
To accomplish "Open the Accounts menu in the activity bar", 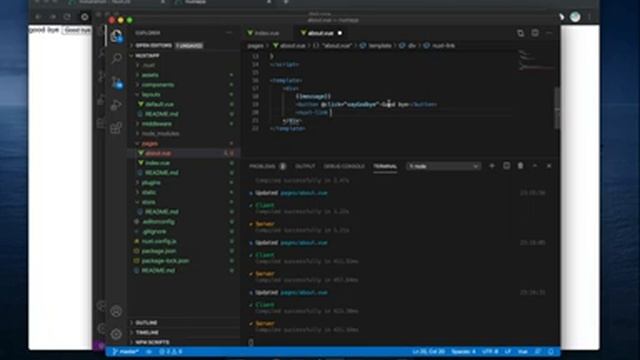I will point(116,311).
